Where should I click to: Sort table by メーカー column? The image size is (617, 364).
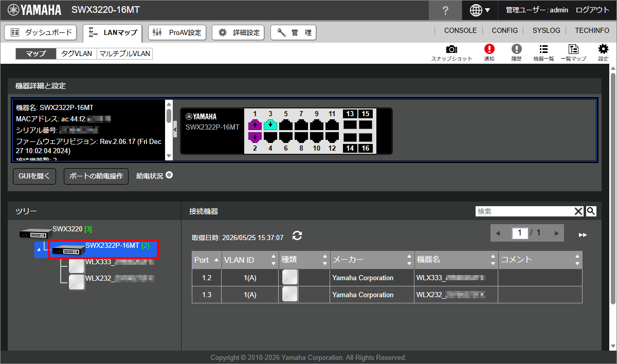point(372,260)
